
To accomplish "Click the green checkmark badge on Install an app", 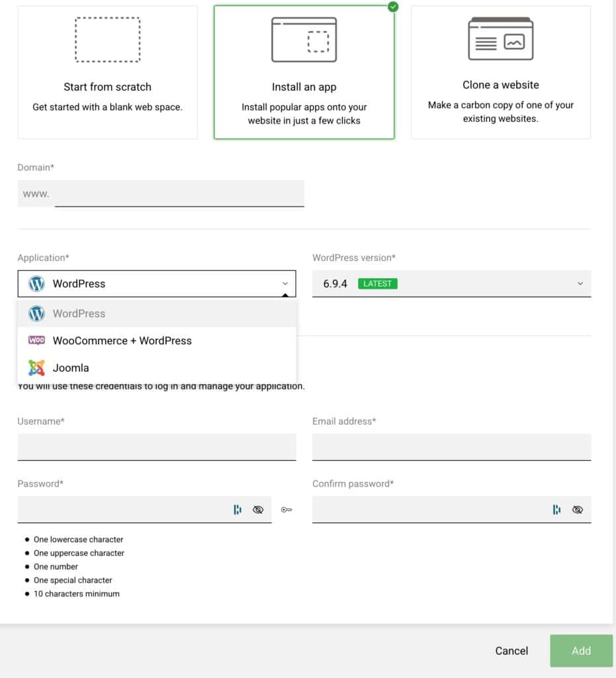I will (x=393, y=7).
